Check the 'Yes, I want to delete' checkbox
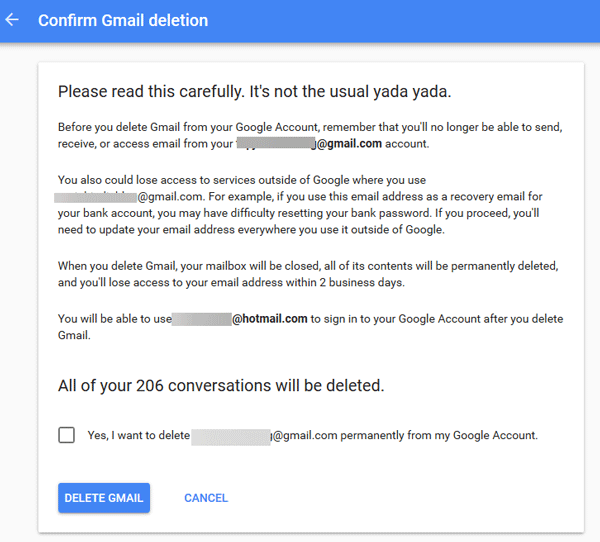The height and width of the screenshot is (542, 600). pos(67,435)
